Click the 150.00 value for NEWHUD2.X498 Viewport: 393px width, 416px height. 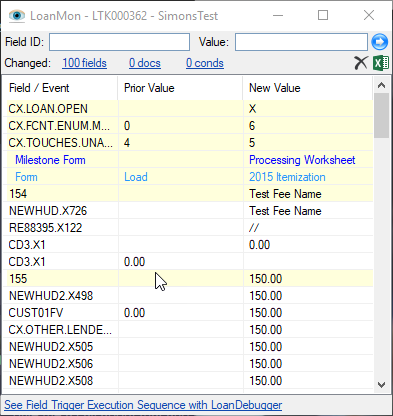[266, 296]
